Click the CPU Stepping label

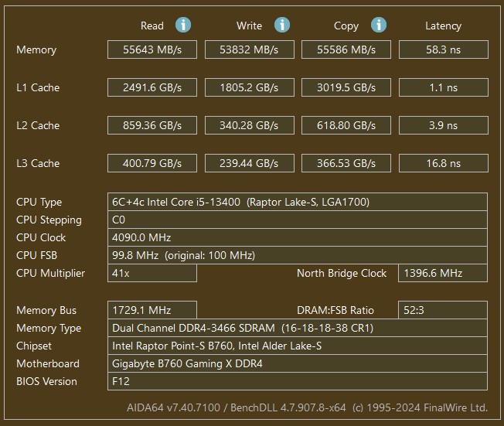pos(49,220)
